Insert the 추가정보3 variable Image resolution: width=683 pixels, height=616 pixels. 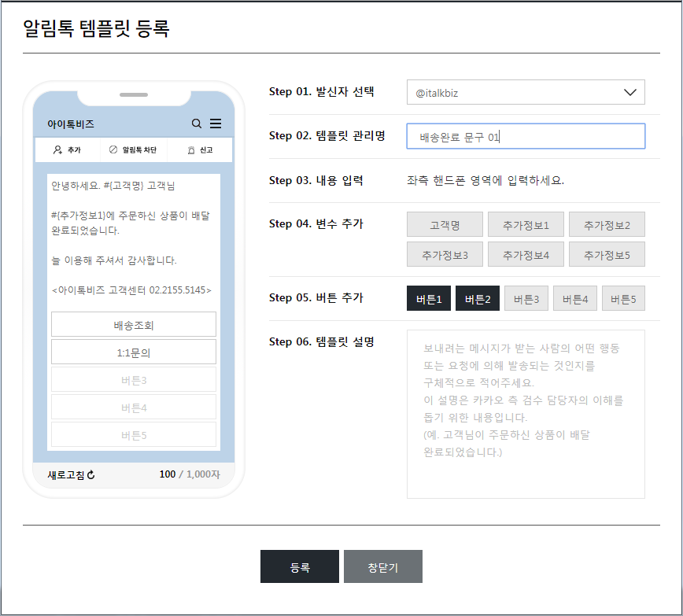tap(445, 254)
